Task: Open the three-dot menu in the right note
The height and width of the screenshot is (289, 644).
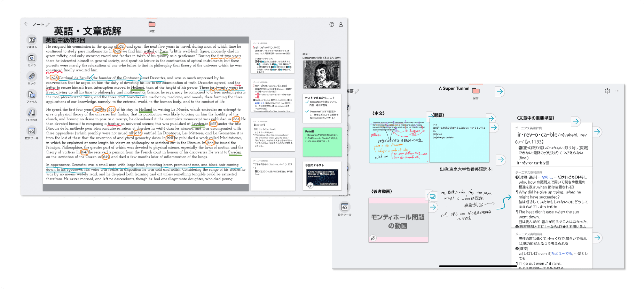Action: pyautogui.click(x=617, y=91)
